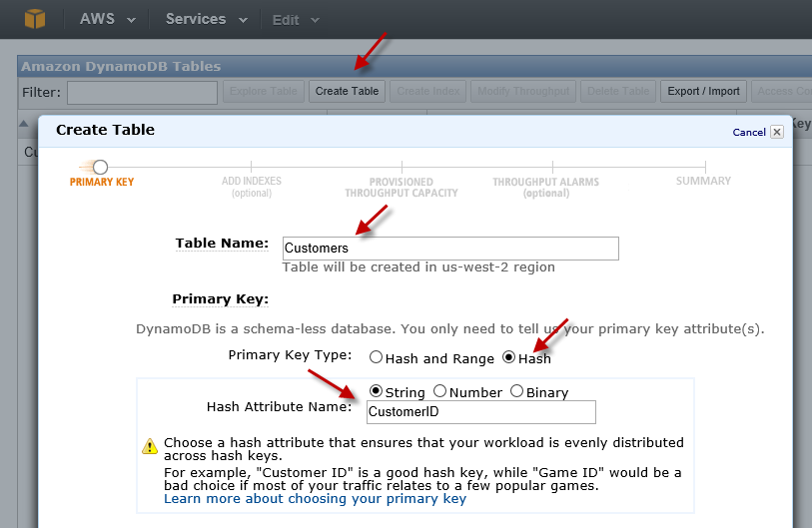Image resolution: width=812 pixels, height=528 pixels.
Task: Click the sort arrow in table header
Action: (x=23, y=123)
